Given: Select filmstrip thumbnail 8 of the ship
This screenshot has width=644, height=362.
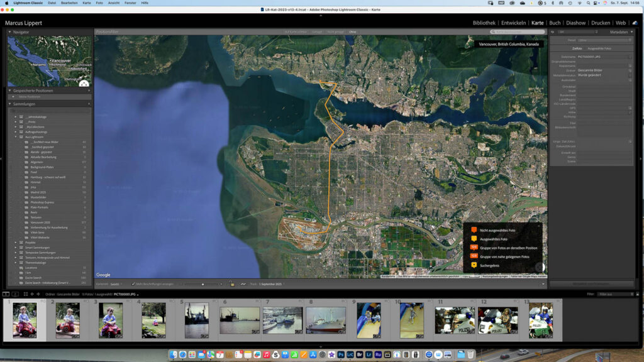Looking at the screenshot, I should (325, 320).
